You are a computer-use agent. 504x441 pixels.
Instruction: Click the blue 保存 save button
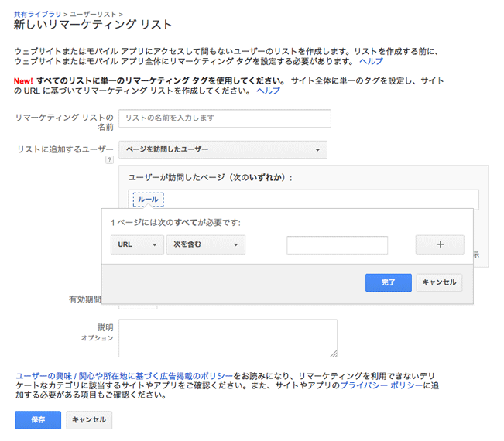(38, 419)
